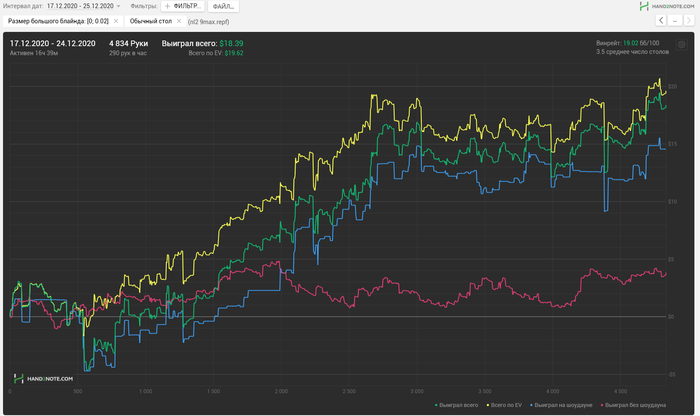
Task: Click the -$5 axis label
Action: tap(672, 374)
